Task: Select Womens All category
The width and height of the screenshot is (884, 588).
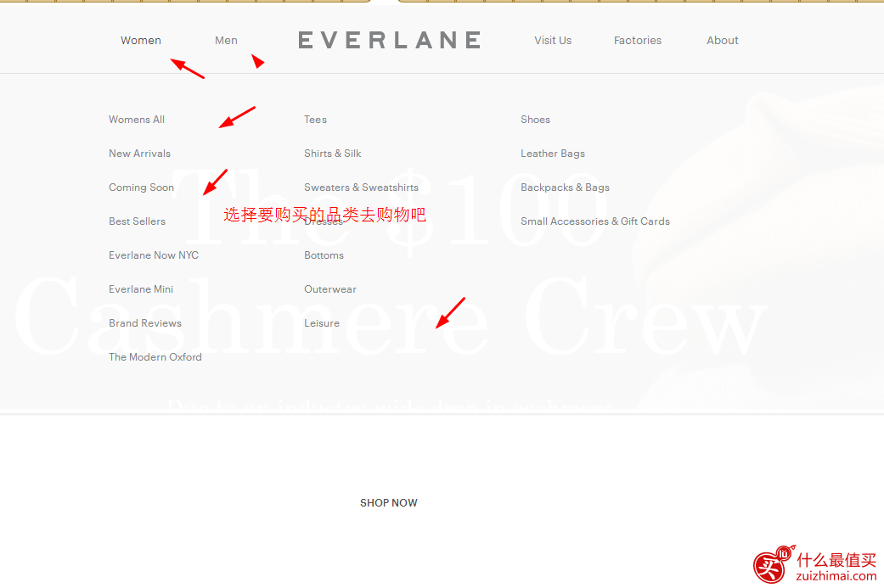Action: (137, 120)
